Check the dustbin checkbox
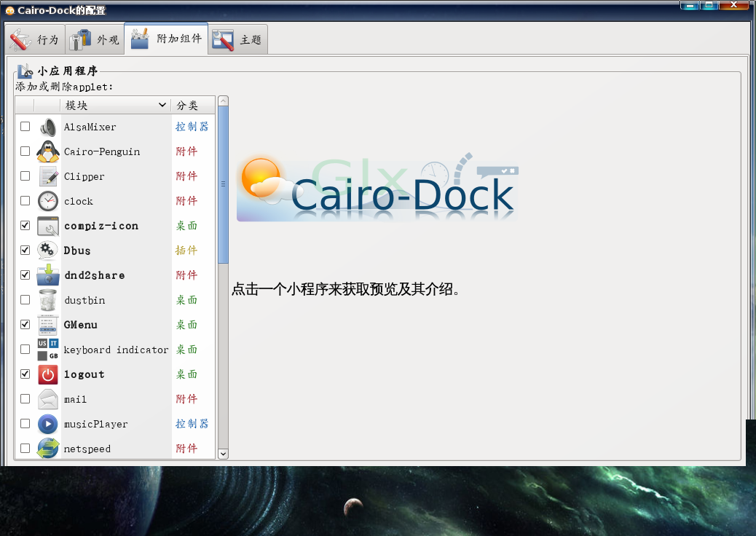 coord(25,300)
